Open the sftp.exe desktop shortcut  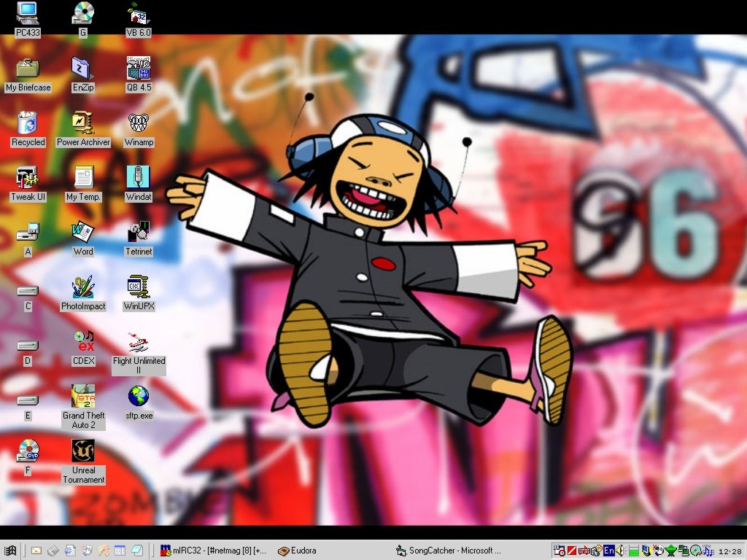pyautogui.click(x=139, y=397)
